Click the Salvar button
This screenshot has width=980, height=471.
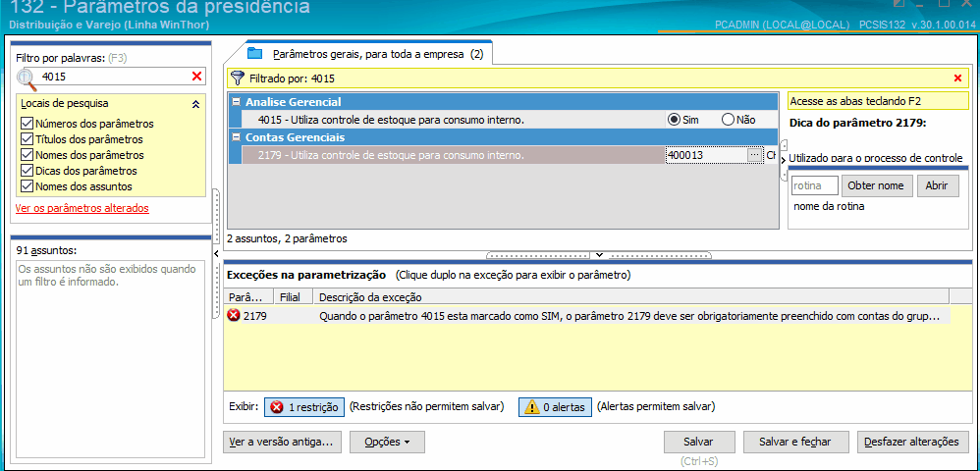pyautogui.click(x=698, y=442)
